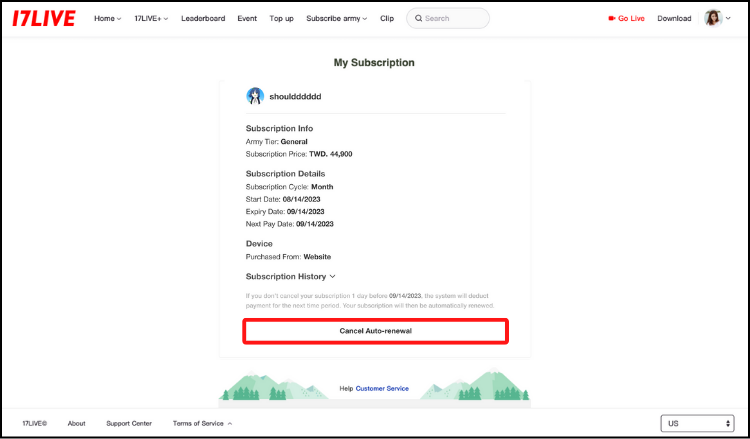Viewport: 750px width, 439px height.
Task: Expand the Subscription History section
Action: point(290,276)
